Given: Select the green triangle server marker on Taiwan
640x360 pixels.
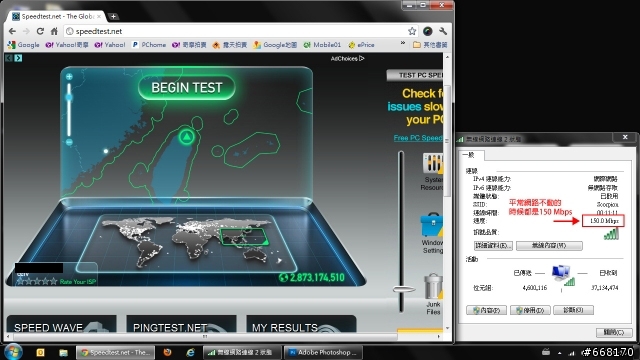Looking at the screenshot, I should [x=187, y=137].
